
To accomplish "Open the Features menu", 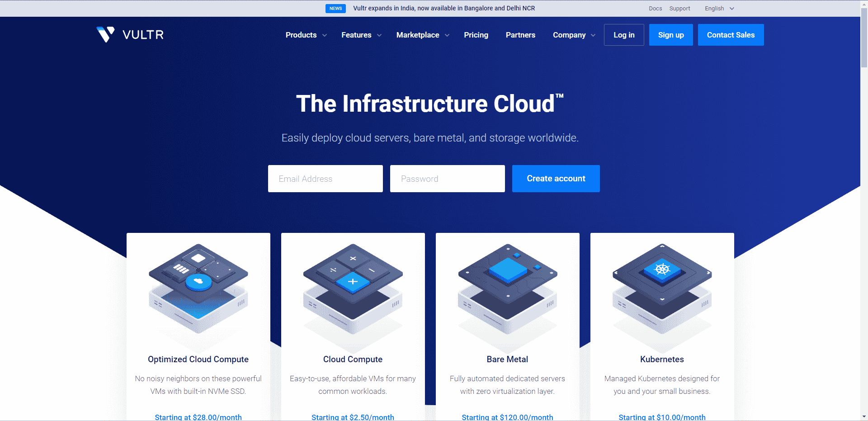I will [356, 35].
